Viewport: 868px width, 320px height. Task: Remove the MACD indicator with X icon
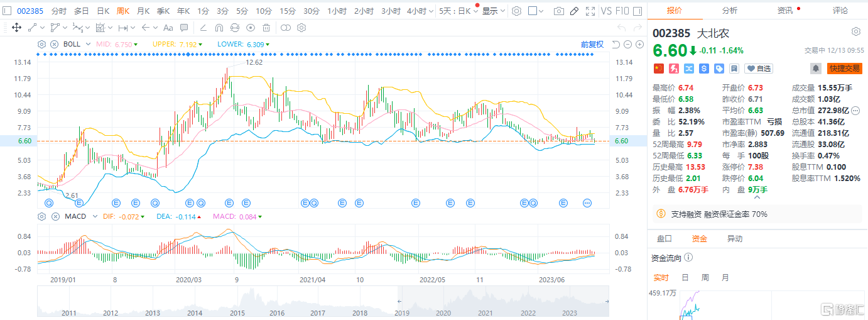pyautogui.click(x=54, y=217)
